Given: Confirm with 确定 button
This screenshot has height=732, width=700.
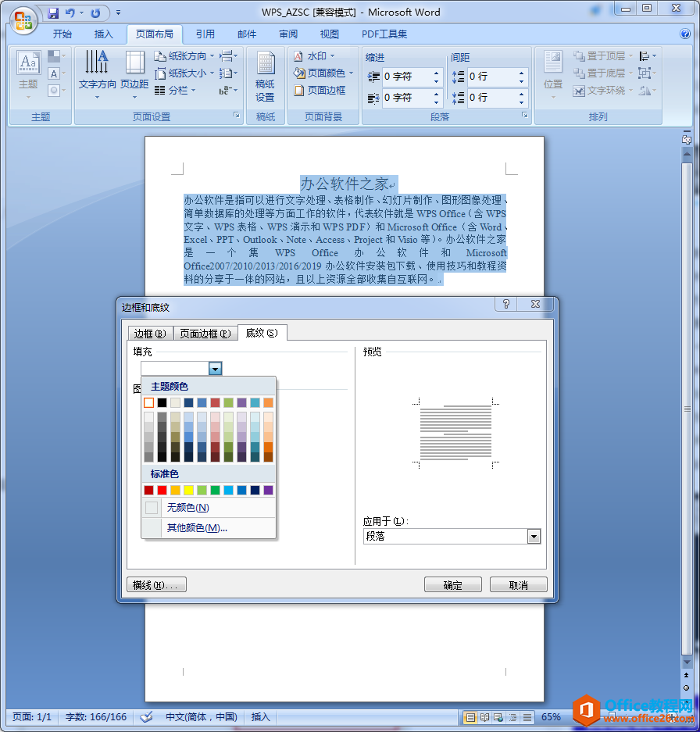Looking at the screenshot, I should [x=453, y=584].
